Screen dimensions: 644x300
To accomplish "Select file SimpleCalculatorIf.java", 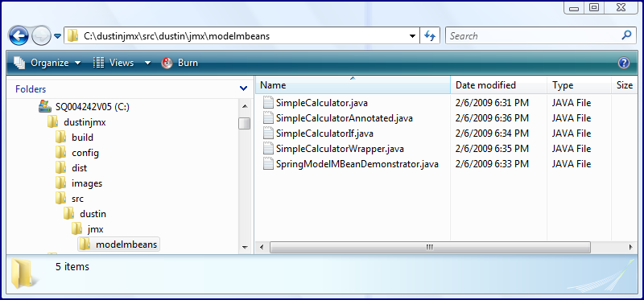I will coord(324,134).
